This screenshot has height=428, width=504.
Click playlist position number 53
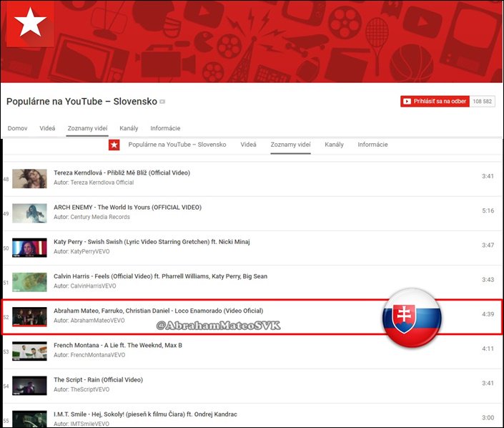click(6, 351)
